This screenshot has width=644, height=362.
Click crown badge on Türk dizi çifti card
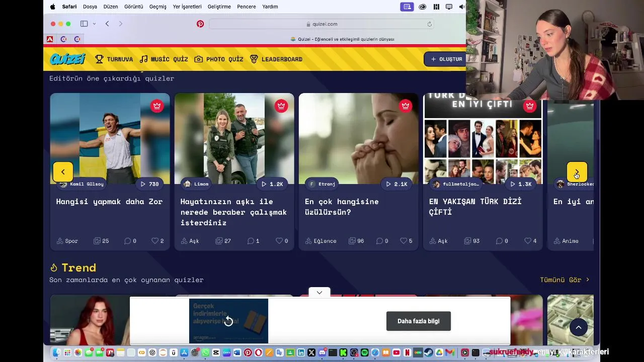[x=529, y=106]
